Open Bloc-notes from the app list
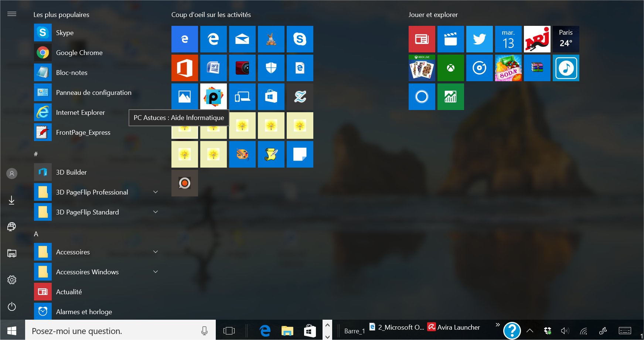 (97, 72)
